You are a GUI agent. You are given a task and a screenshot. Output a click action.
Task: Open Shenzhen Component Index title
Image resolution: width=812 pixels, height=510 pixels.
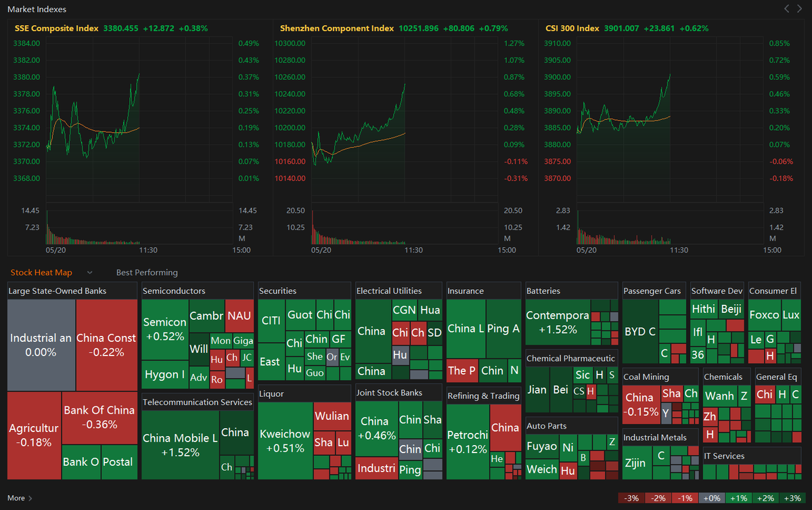pos(337,28)
